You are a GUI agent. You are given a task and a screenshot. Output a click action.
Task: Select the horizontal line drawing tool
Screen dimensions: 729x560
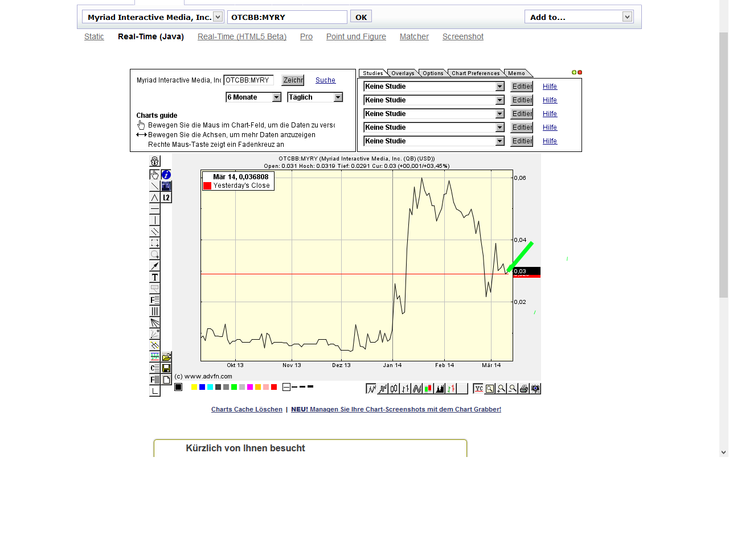155,209
